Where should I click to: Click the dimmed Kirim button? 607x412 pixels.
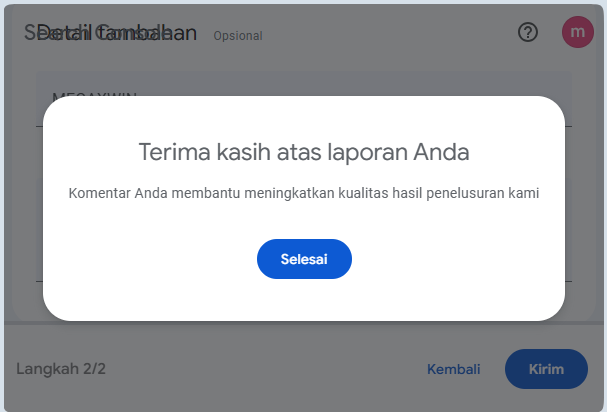coord(546,369)
